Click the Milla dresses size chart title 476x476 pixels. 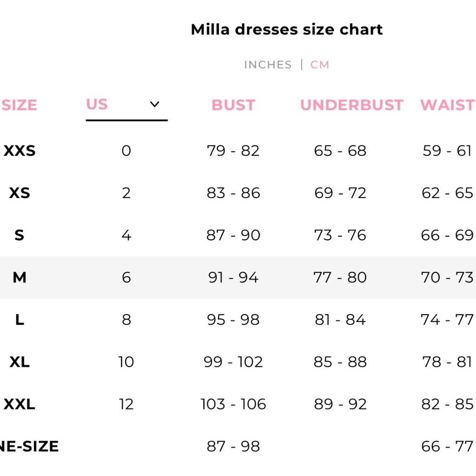click(x=287, y=30)
